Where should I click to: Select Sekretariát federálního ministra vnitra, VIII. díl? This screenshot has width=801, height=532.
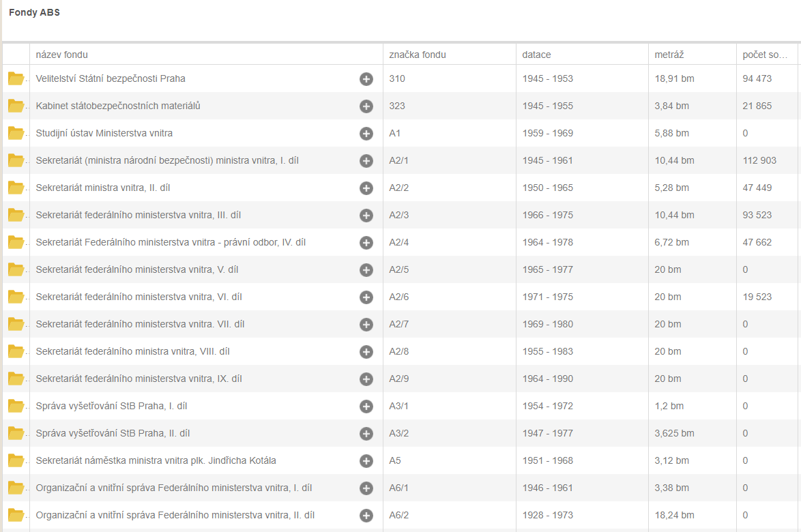point(132,351)
